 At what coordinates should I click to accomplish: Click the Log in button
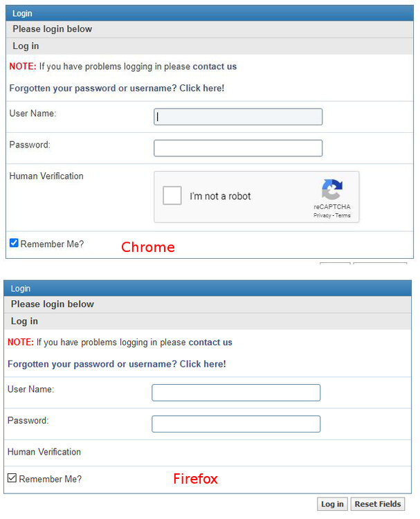click(x=332, y=504)
